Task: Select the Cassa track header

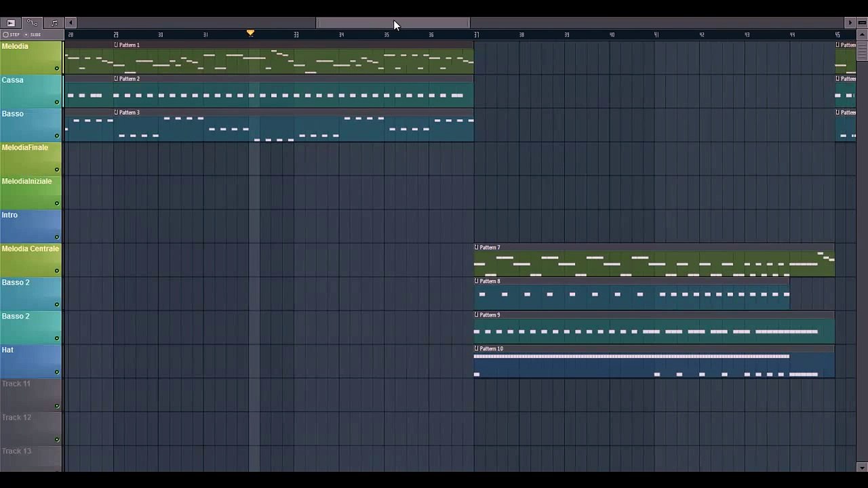Action: (x=31, y=91)
